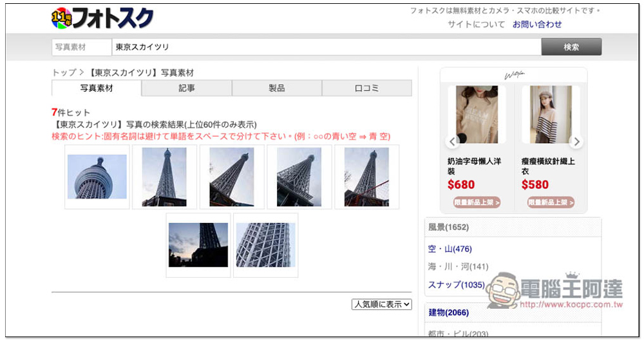Click 限量新品上架 button under $680

pos(477,202)
